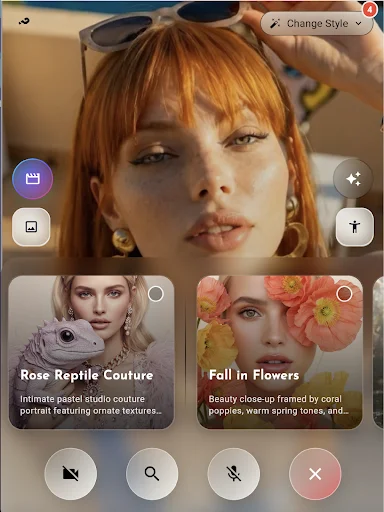The width and height of the screenshot is (384, 512).
Task: Open the Rose Reptile Couture style card
Action: coord(91,352)
